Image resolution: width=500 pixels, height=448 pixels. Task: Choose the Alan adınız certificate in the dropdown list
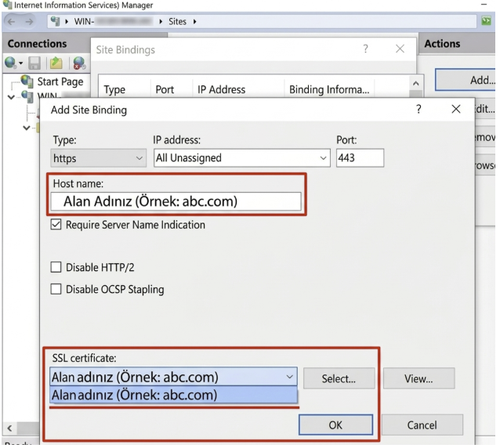(173, 395)
